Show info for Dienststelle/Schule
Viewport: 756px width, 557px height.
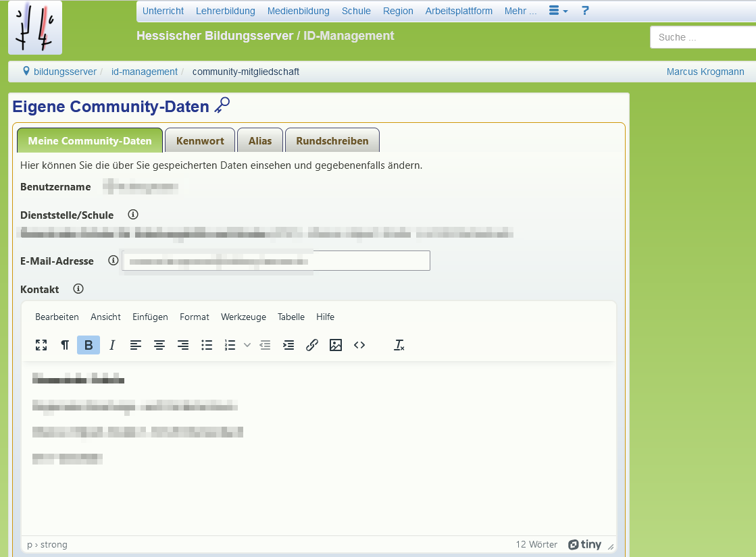[x=133, y=215]
